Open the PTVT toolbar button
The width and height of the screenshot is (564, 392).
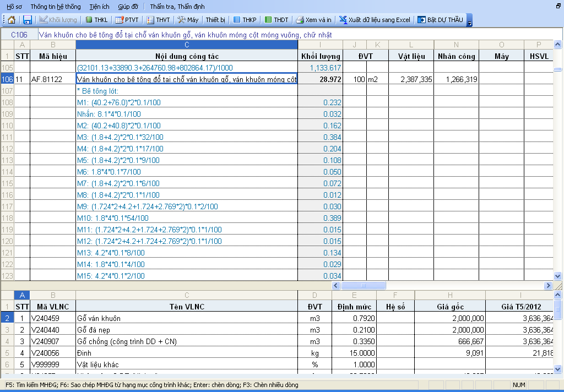point(127,20)
